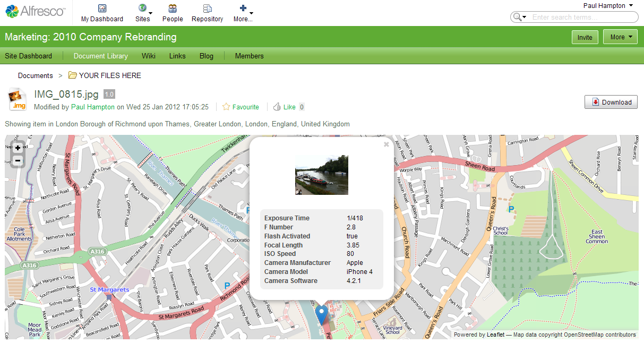Click the version 1.0 badge

(109, 94)
